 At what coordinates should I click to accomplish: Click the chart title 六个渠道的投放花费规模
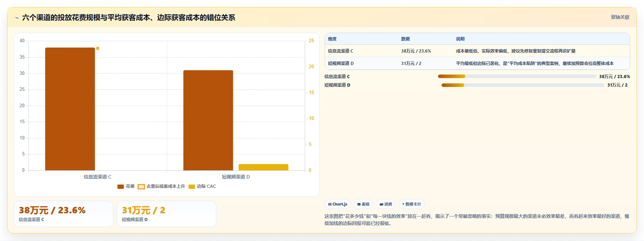tap(129, 18)
